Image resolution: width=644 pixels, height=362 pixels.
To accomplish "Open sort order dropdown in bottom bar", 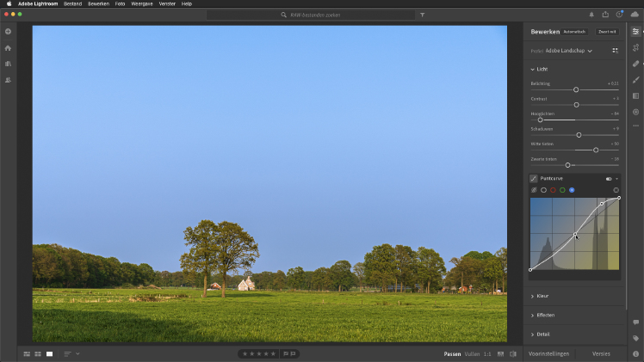I will click(71, 353).
